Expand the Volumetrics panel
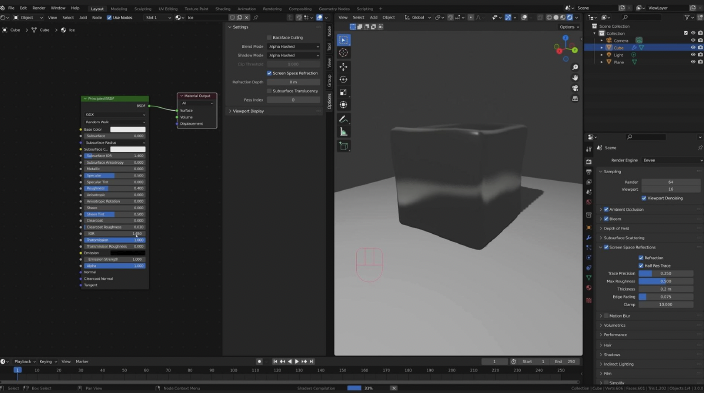This screenshot has height=393, width=704. point(614,325)
